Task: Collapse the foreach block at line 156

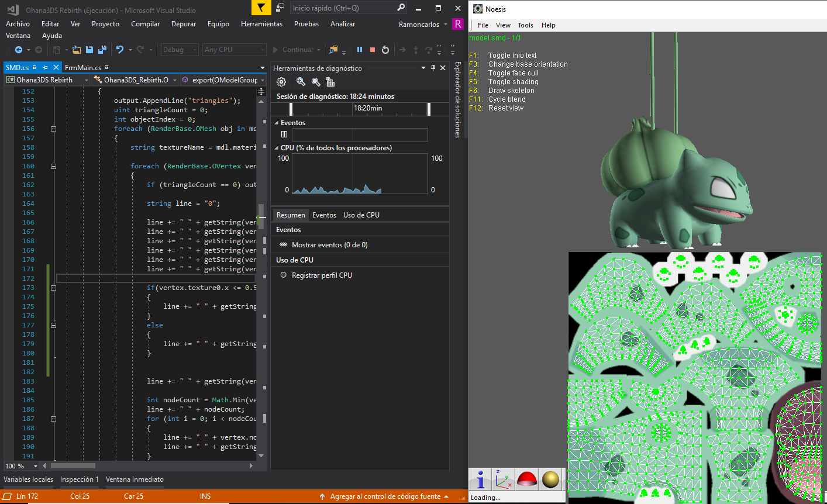Action: click(x=53, y=129)
